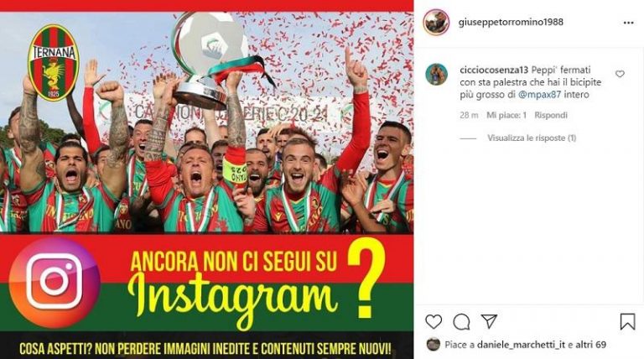This screenshot has width=644, height=359.
Task: Reply using the Rispondi link
Action: click(551, 115)
